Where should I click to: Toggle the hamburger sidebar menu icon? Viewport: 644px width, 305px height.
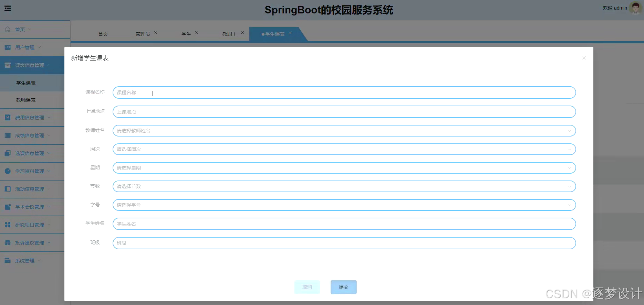[x=8, y=8]
